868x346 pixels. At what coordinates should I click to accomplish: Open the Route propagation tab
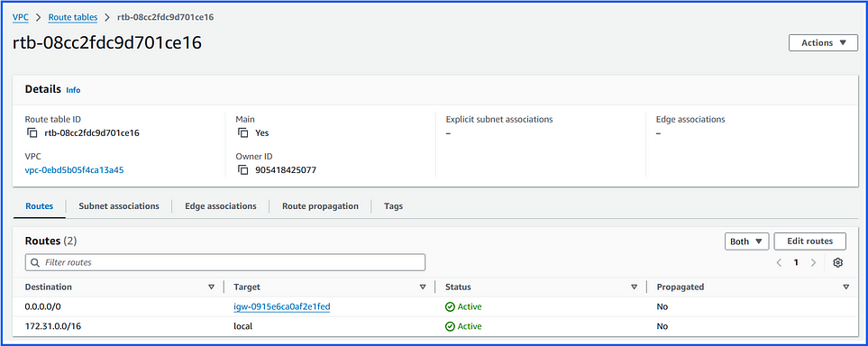pyautogui.click(x=321, y=206)
